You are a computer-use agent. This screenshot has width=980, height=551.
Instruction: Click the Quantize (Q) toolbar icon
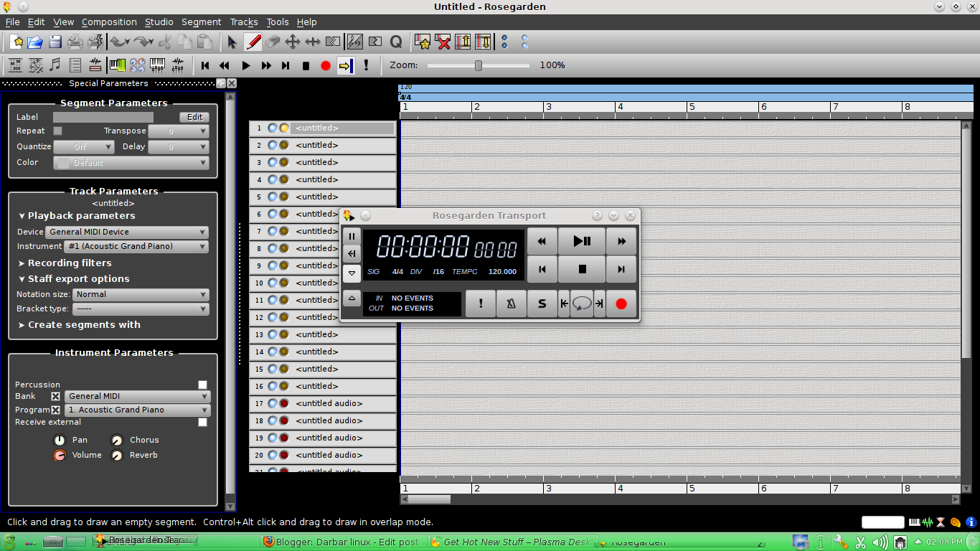click(396, 42)
